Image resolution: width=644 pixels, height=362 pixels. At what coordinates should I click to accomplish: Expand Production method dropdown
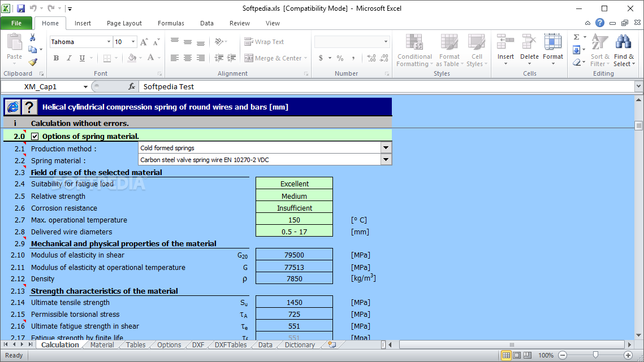(386, 148)
